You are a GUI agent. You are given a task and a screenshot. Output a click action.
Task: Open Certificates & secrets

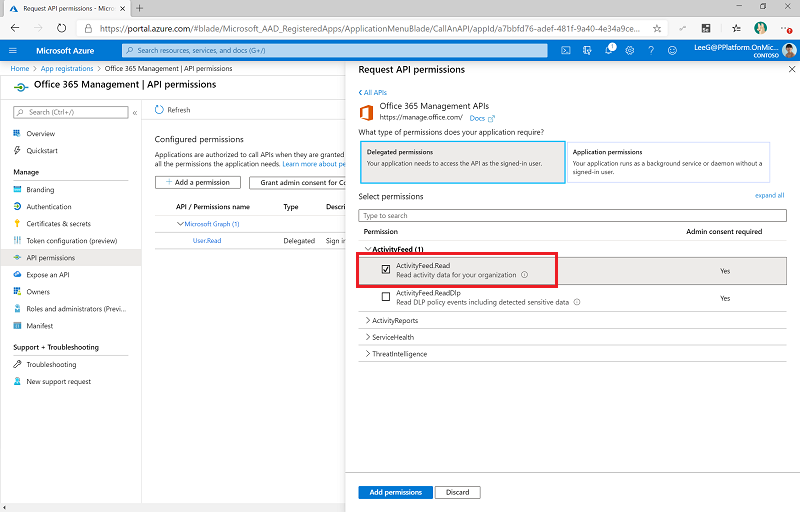pyautogui.click(x=58, y=224)
